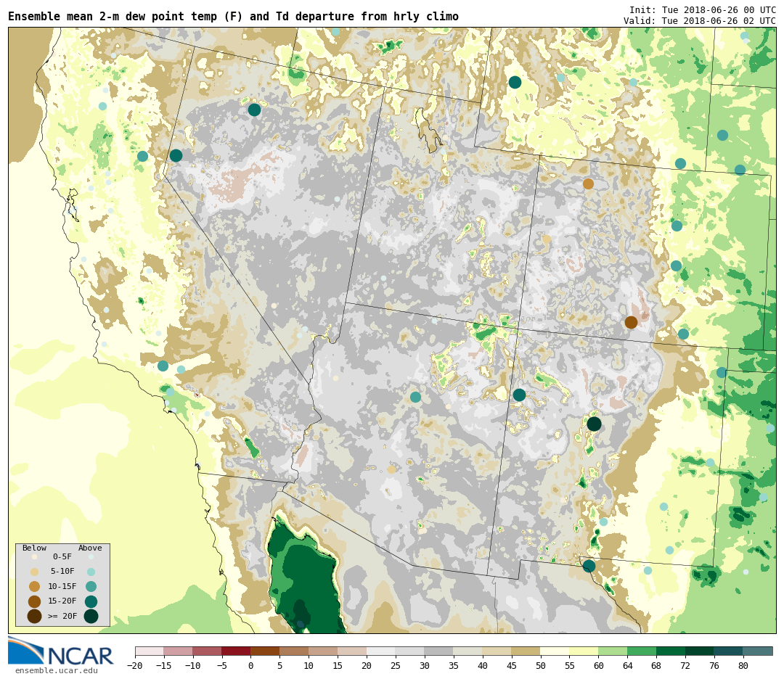This screenshot has width=784, height=679.
Task: Click the '15-20F' legend label
Action: 62,601
